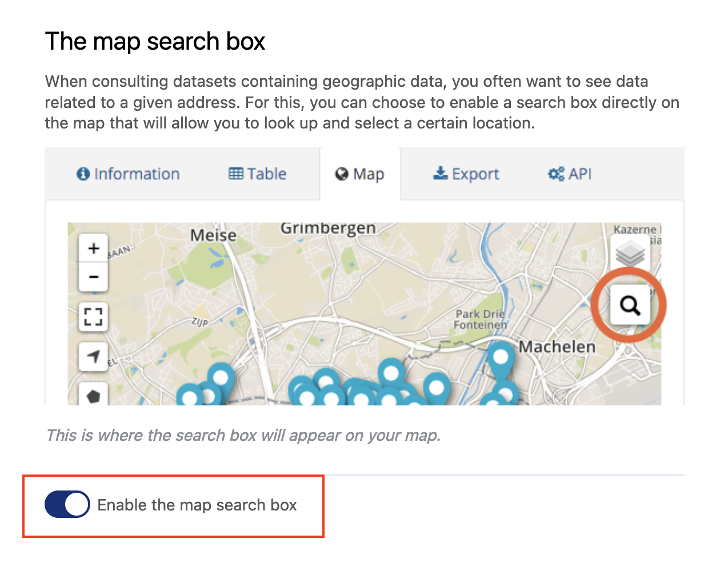Image resolution: width=728 pixels, height=563 pixels.
Task: Click the leftmost blue map marker
Action: tap(190, 396)
